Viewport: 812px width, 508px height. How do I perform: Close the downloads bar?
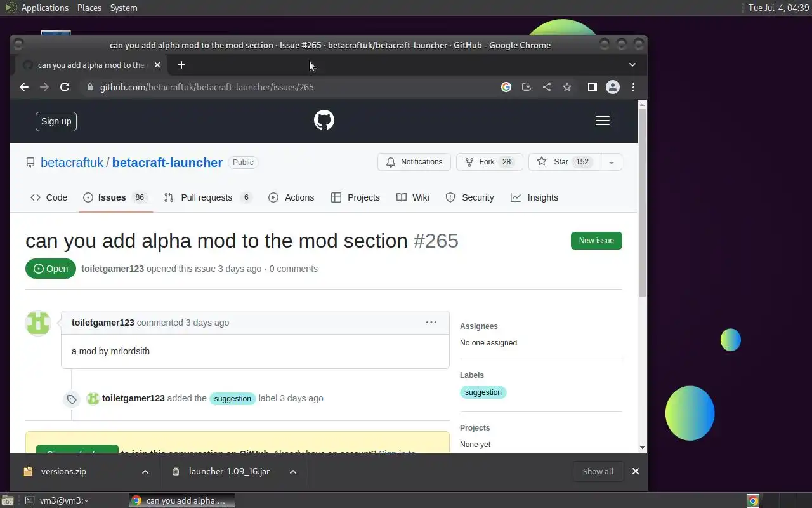pos(635,471)
